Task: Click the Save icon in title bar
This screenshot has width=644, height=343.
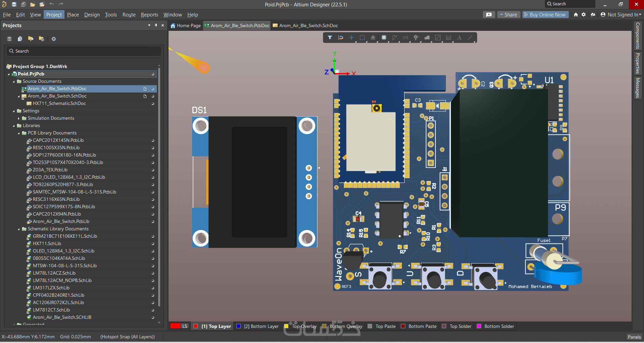Action: coord(14,4)
